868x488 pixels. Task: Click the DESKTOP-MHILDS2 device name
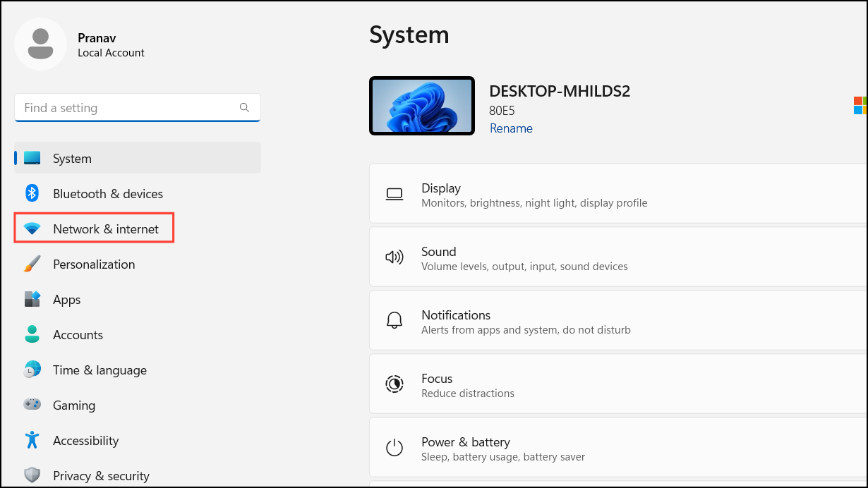click(560, 91)
